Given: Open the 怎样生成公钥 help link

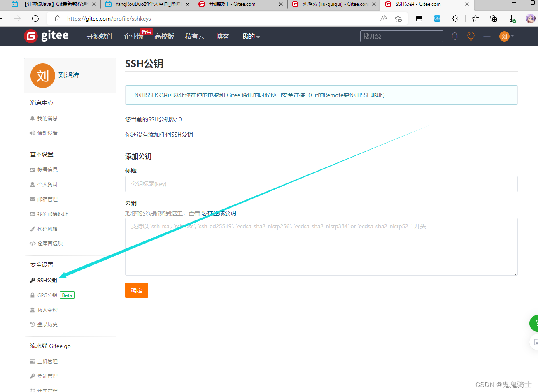Looking at the screenshot, I should click(x=219, y=213).
